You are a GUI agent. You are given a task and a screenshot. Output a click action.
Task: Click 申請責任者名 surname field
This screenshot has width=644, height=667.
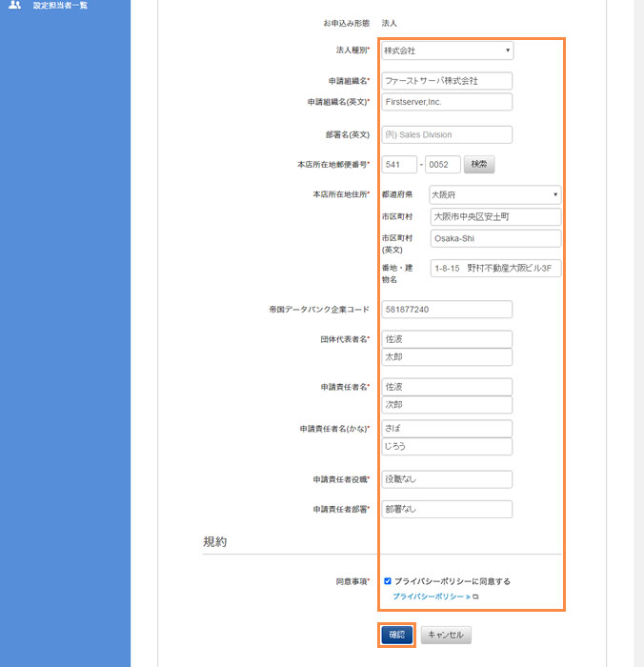[447, 387]
